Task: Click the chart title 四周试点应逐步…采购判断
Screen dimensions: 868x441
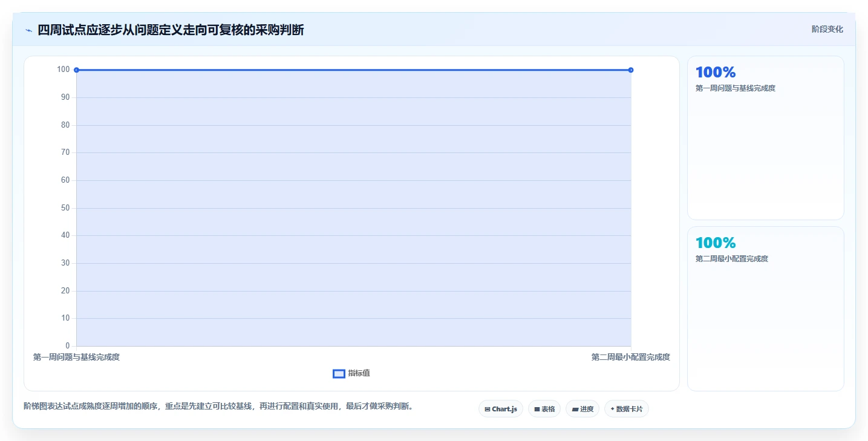Action: [171, 30]
